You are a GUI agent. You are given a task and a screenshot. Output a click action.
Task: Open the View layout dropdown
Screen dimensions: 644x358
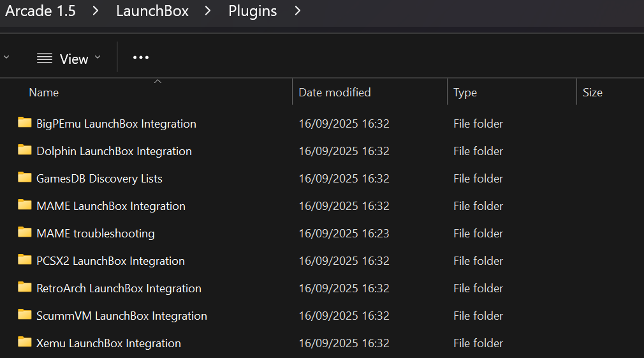(69, 59)
